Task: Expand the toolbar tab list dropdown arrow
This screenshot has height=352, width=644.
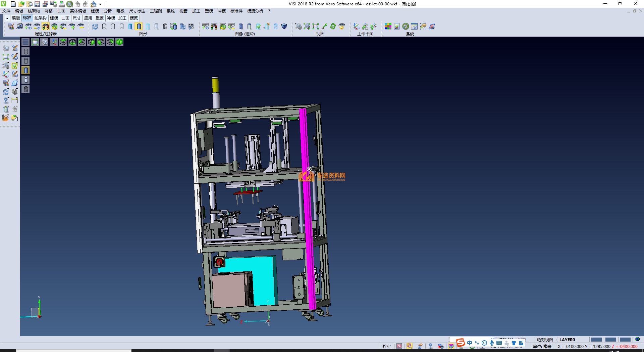Action: pyautogui.click(x=7, y=18)
